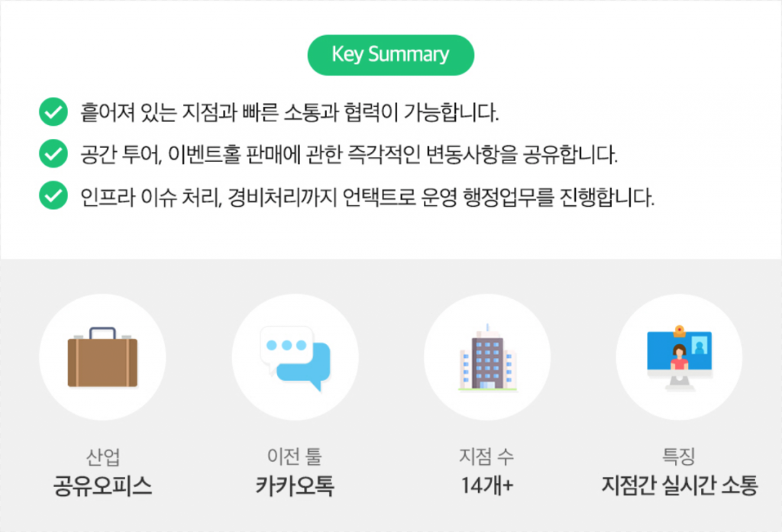
Task: Click the 특징 label
Action: [x=679, y=457]
